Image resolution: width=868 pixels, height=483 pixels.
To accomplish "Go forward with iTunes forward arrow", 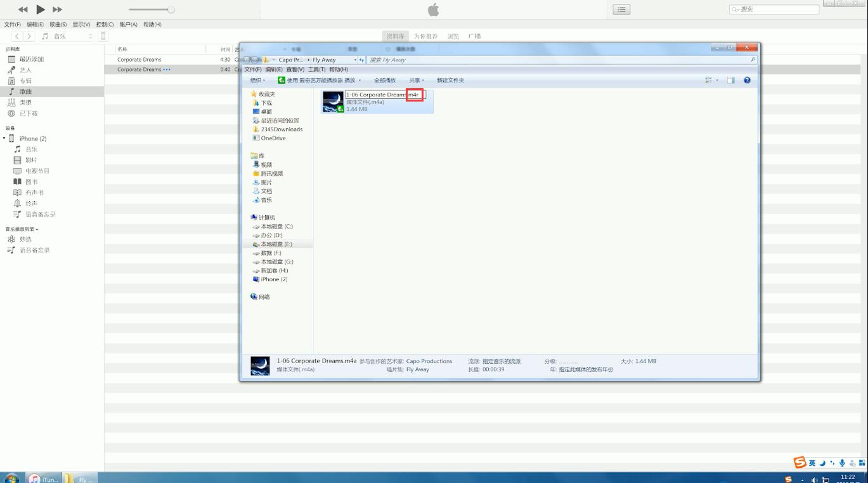I will [29, 36].
